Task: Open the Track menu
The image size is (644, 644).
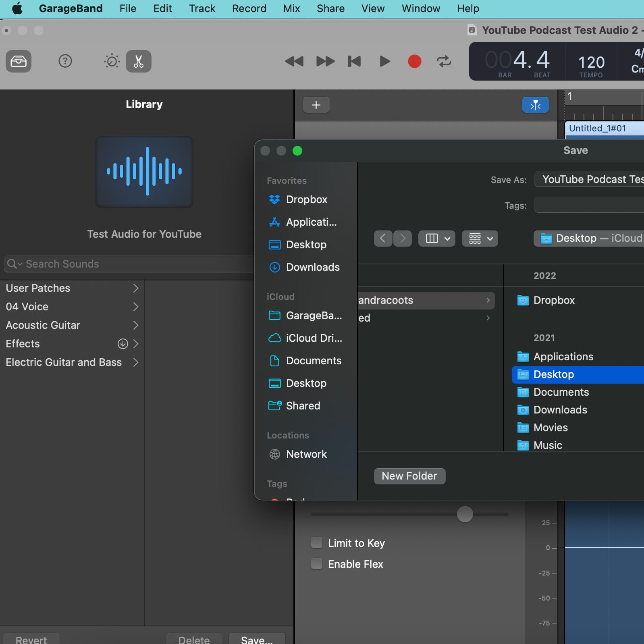Action: (202, 8)
